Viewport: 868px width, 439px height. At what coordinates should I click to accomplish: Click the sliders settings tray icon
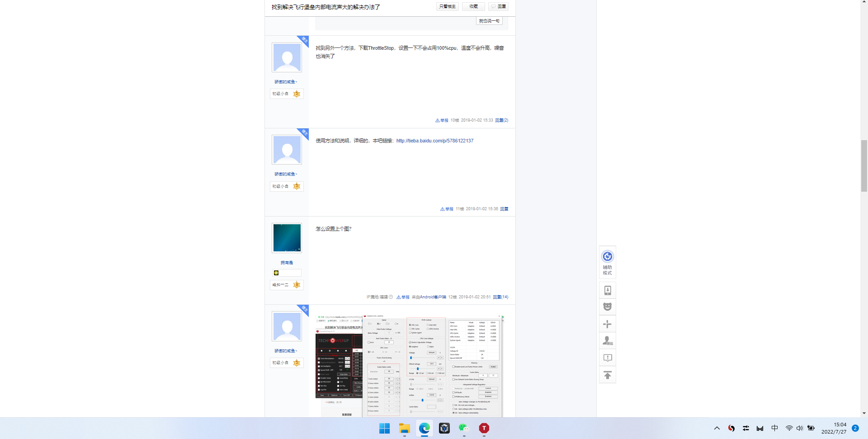point(745,428)
